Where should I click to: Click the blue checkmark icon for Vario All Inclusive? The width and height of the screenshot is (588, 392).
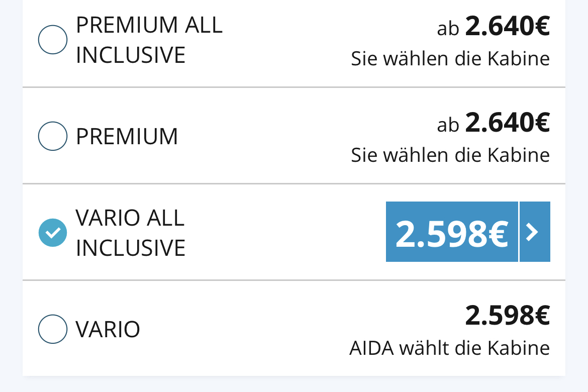[x=53, y=233]
